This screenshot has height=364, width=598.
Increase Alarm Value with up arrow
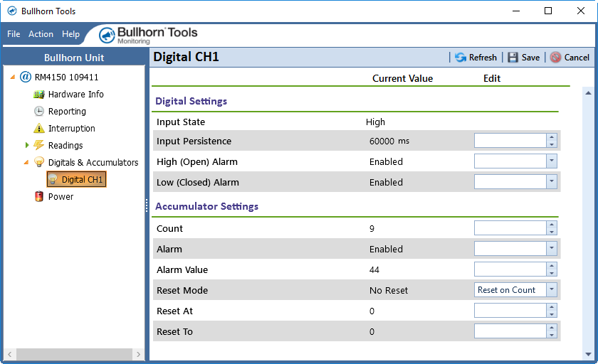tap(552, 266)
